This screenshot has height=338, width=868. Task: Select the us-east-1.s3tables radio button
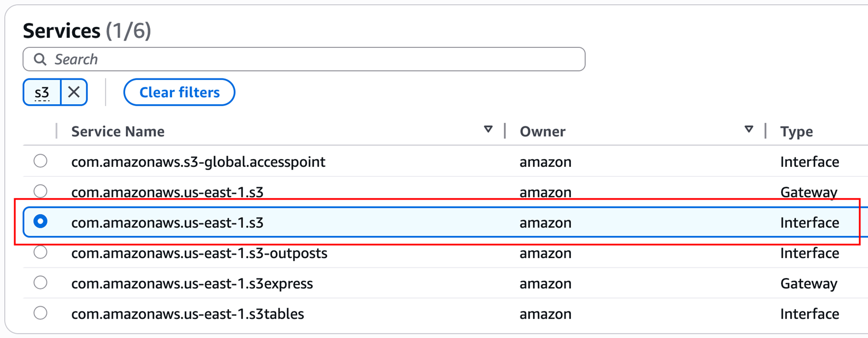[x=41, y=313]
